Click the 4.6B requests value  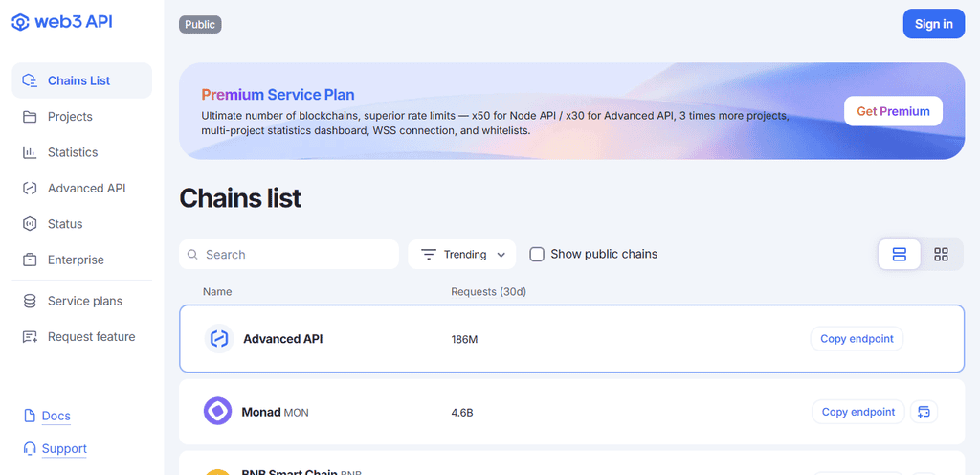click(x=462, y=413)
